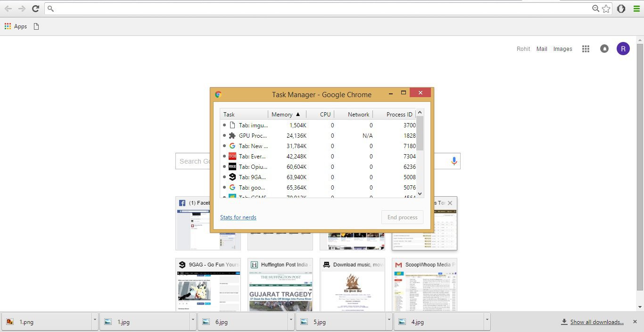The image size is (644, 332).
Task: Open Google notifications bell
Action: point(604,49)
